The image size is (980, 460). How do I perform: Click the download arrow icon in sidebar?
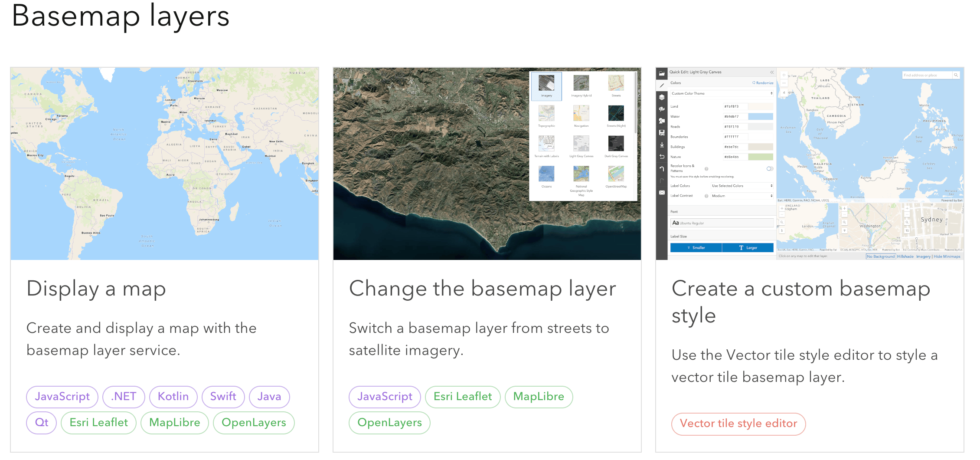tap(662, 145)
